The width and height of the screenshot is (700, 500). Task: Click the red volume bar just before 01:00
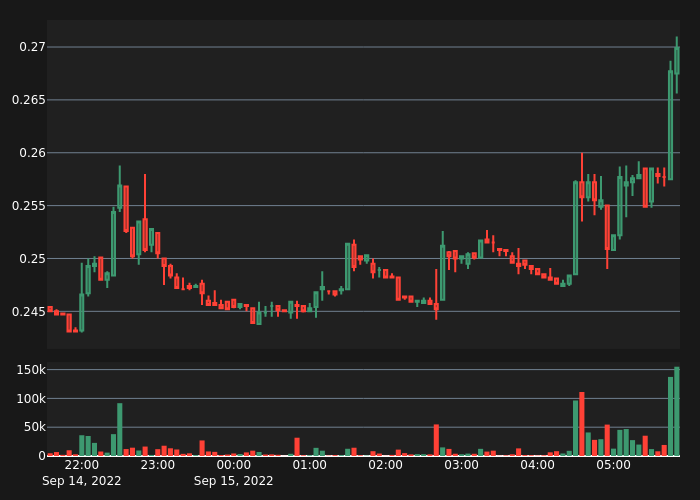(297, 447)
